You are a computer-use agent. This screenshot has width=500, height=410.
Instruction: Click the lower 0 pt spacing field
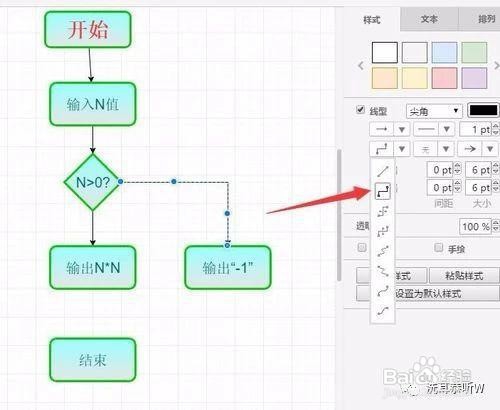click(440, 188)
